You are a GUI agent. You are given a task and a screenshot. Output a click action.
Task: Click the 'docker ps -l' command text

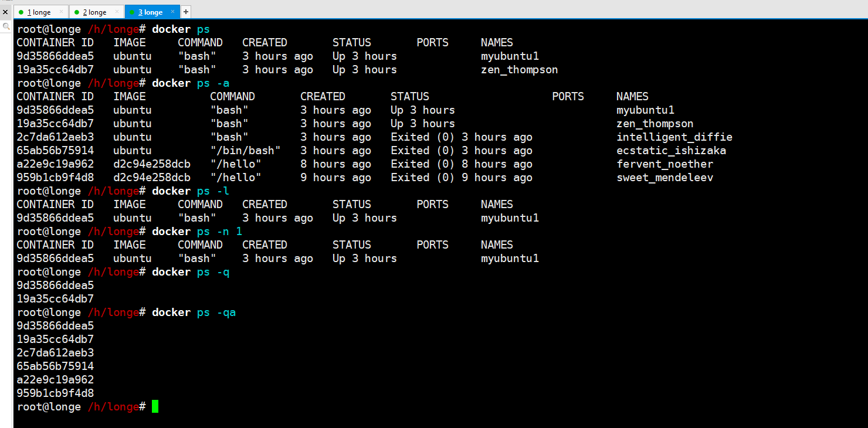191,191
